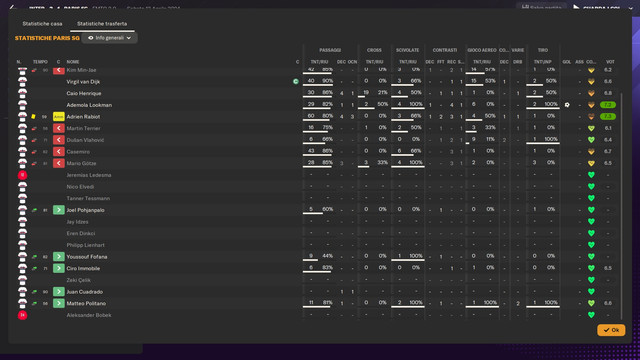Open player Ciro Immobile

[x=83, y=268]
